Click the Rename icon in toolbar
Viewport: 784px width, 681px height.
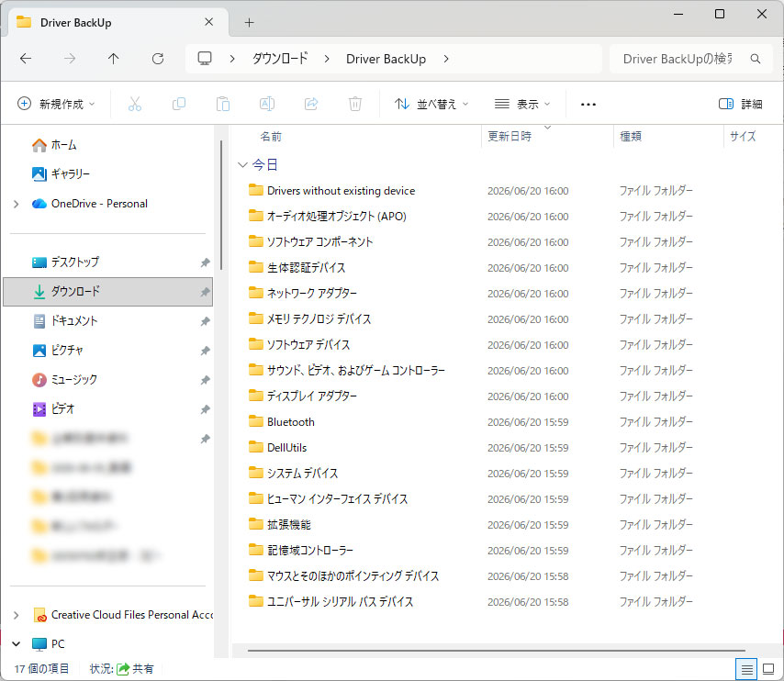coord(267,104)
